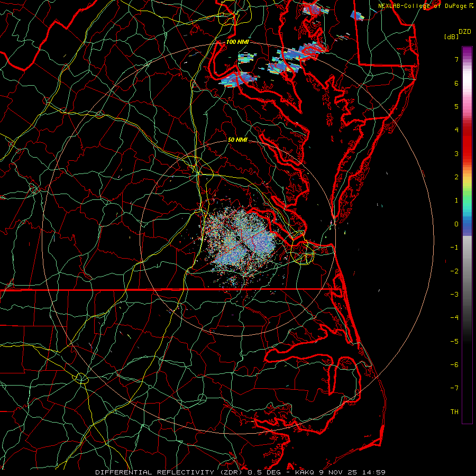Click the TH threshold label on the legend
The image size is (476, 476).
[x=454, y=412]
